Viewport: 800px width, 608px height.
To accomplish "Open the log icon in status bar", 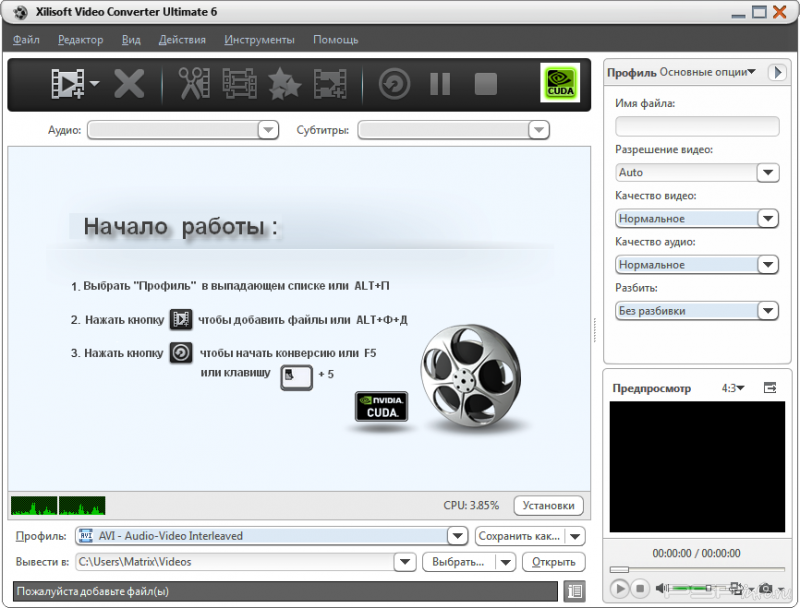I will (x=573, y=591).
